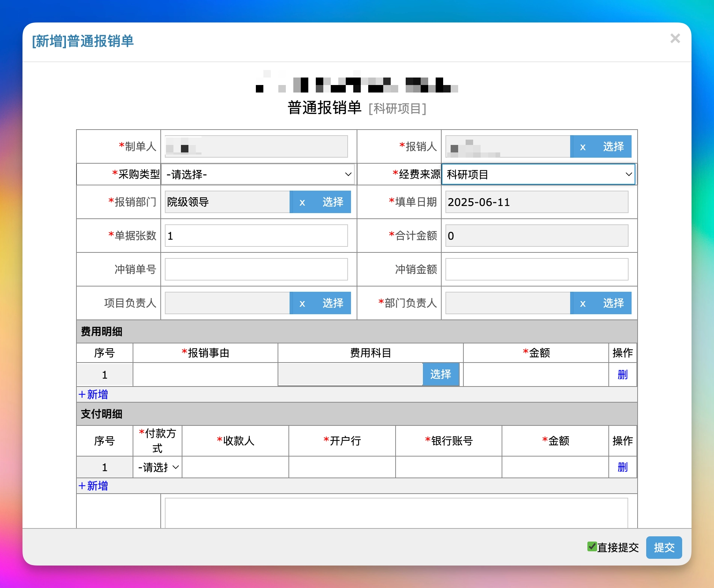Open the 采购类型 dropdown
714x588 pixels.
coord(258,174)
